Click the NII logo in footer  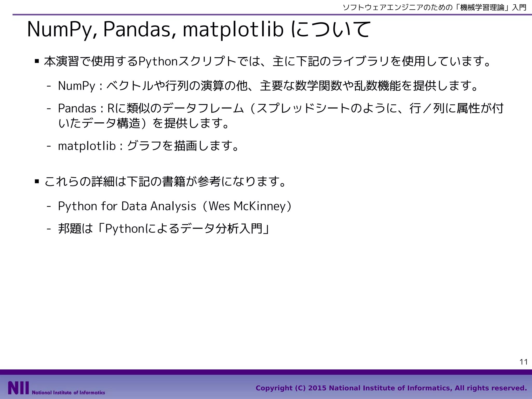click(x=18, y=388)
